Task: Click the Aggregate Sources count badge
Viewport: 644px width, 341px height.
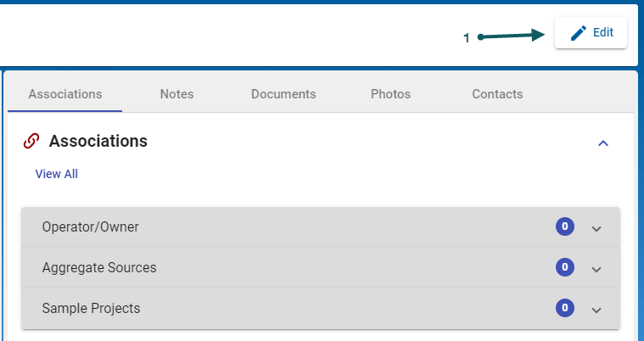Action: pos(564,267)
